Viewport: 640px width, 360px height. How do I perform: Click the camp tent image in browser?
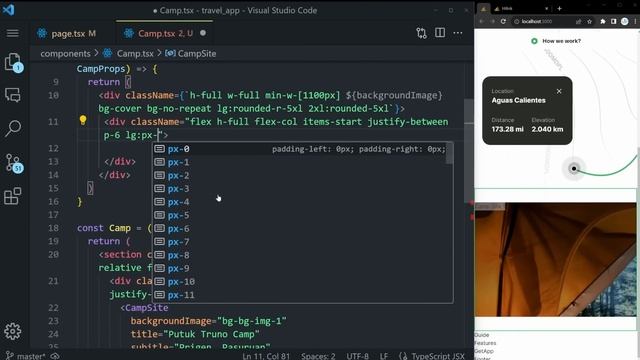pyautogui.click(x=555, y=259)
